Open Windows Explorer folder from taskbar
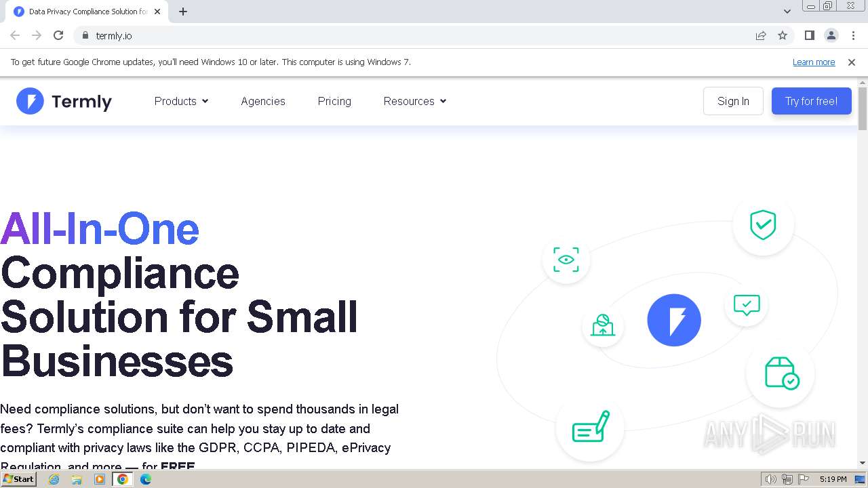This screenshot has width=868, height=488. [77, 479]
